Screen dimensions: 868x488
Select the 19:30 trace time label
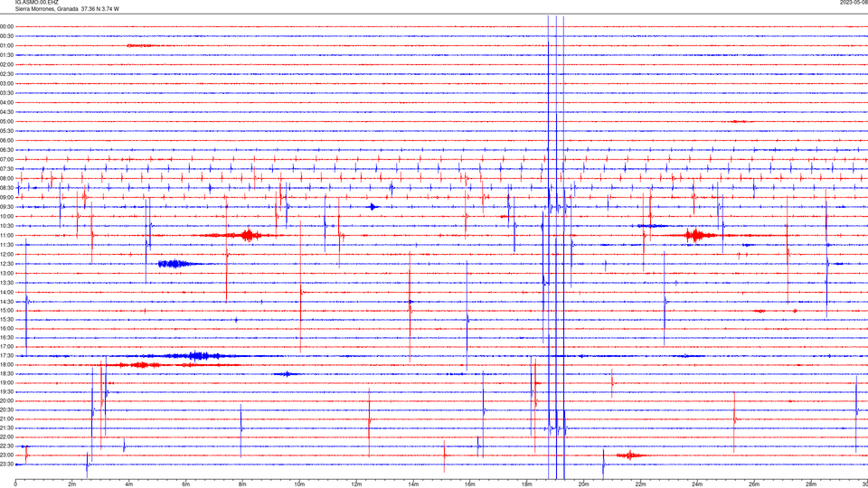coord(6,391)
